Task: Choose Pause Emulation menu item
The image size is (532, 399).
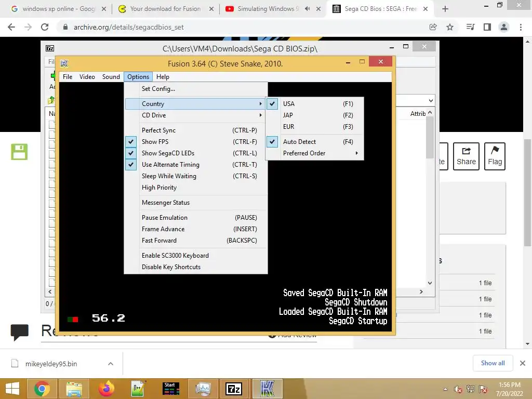Action: [x=196, y=218]
